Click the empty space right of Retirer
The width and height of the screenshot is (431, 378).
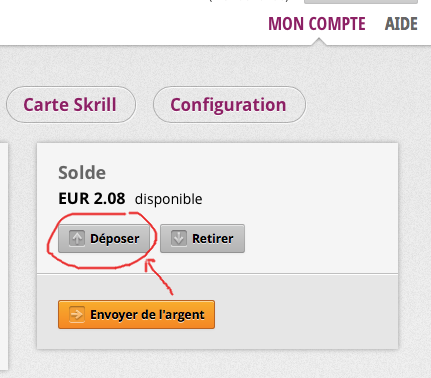(x=321, y=239)
